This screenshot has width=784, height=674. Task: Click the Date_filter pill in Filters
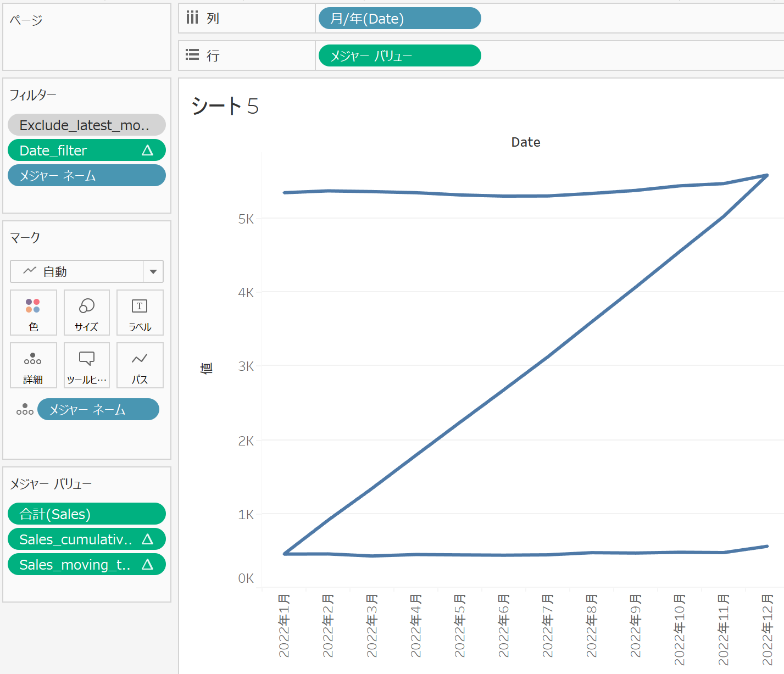coord(86,150)
